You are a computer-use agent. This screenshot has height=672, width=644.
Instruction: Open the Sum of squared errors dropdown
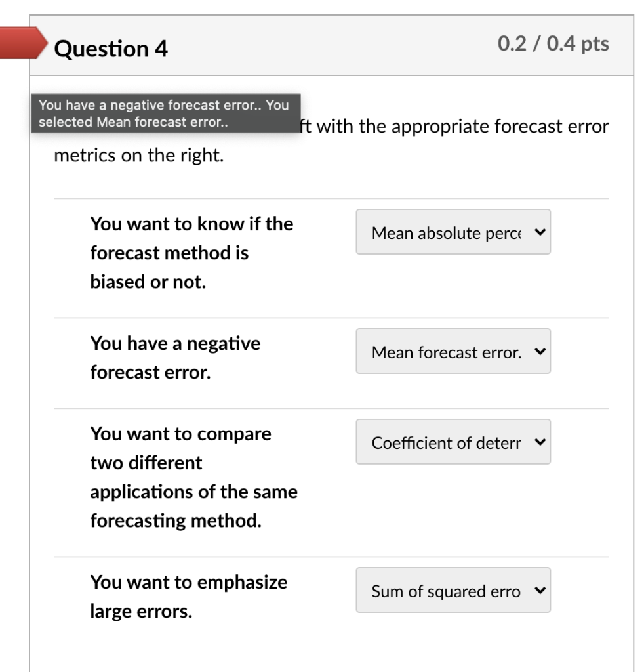click(x=453, y=590)
